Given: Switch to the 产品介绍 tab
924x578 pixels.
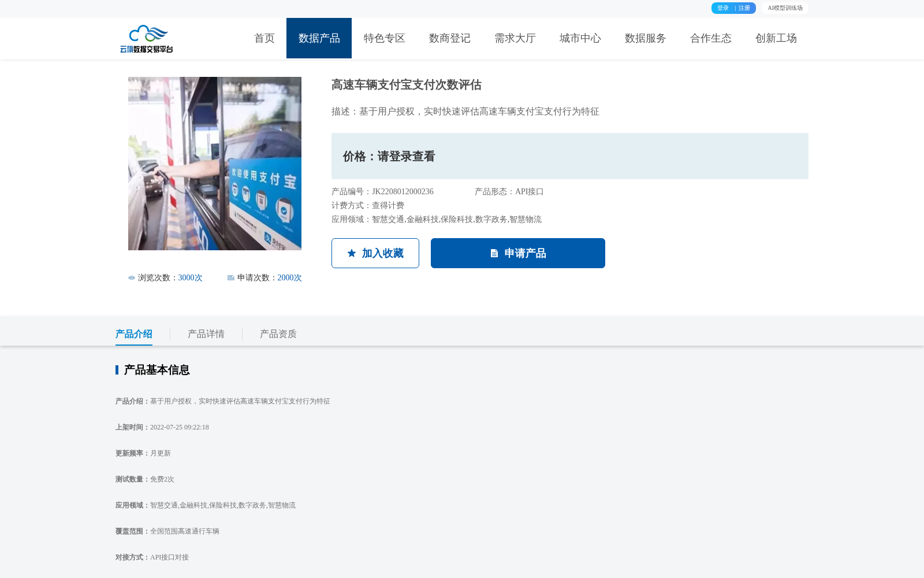Looking at the screenshot, I should click(134, 334).
